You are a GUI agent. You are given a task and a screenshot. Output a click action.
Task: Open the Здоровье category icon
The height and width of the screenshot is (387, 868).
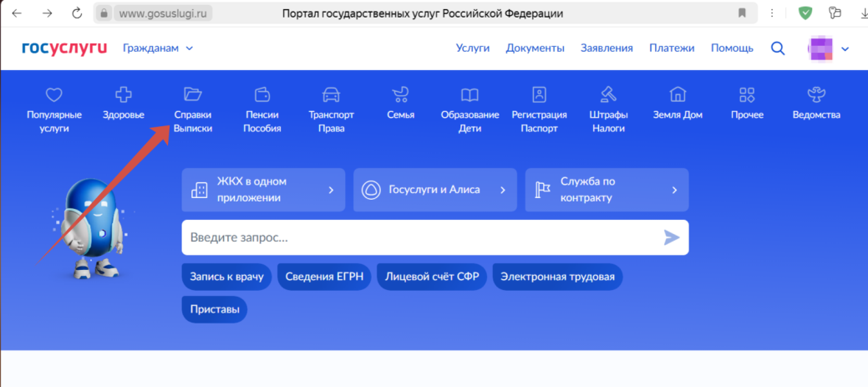tap(123, 95)
